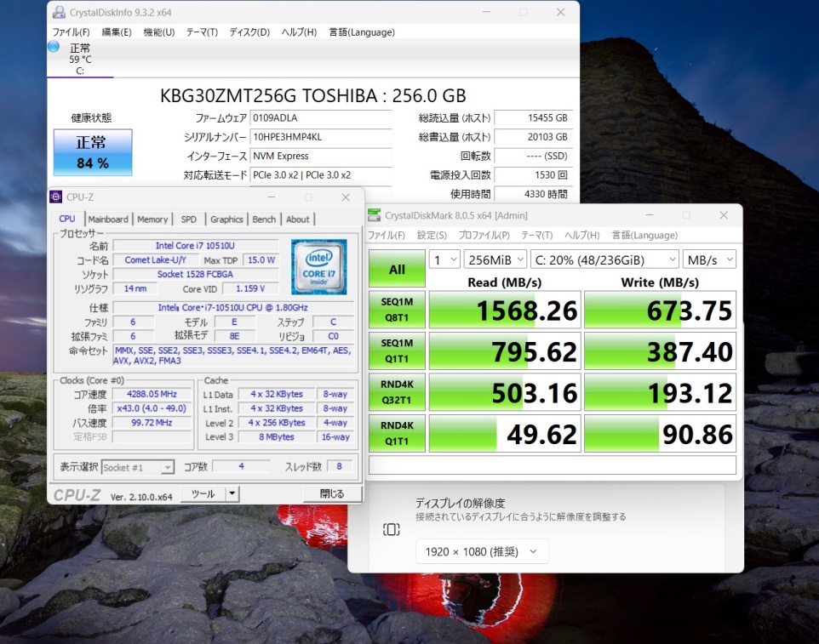The width and height of the screenshot is (819, 644).
Task: Open the Socket #1 selection dropdown in CPU-Z
Action: point(138,467)
